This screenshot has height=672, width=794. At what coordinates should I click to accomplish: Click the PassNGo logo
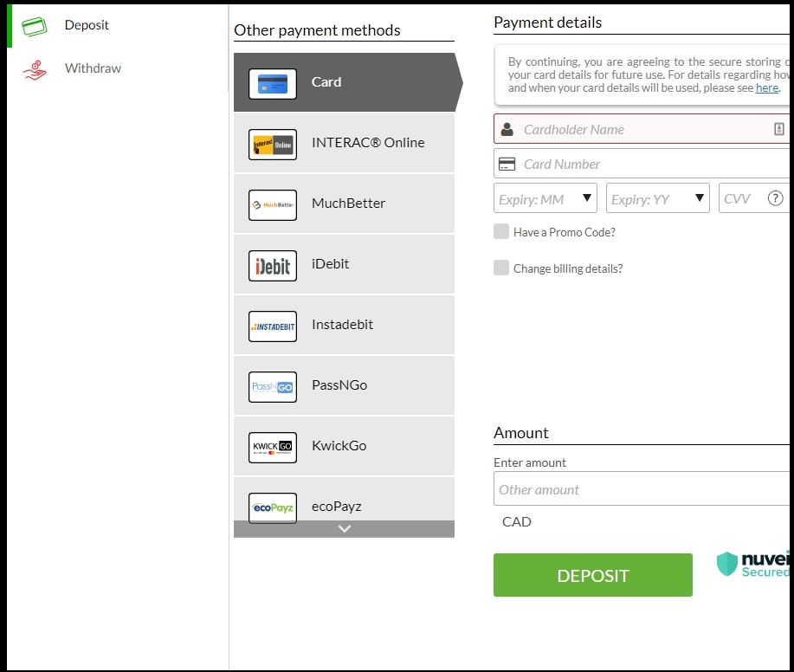(272, 386)
